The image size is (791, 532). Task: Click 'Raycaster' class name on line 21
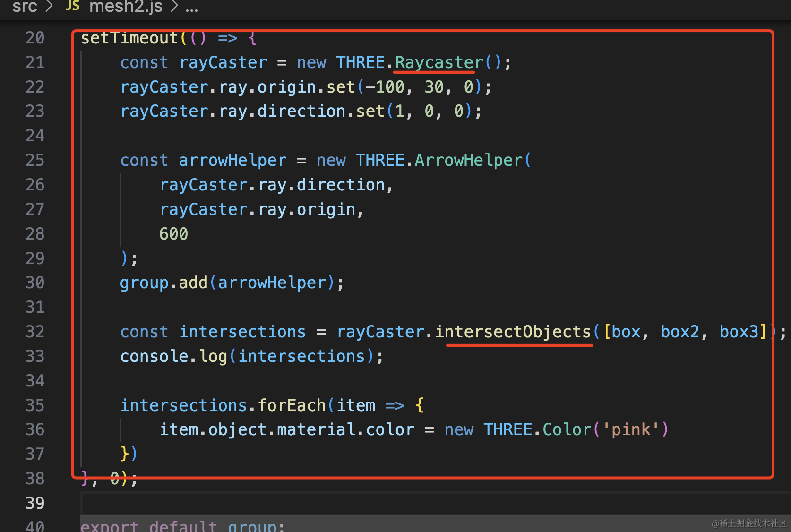(x=439, y=62)
